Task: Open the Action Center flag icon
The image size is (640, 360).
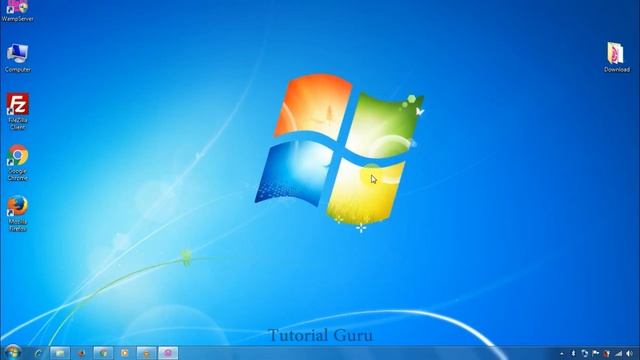Action: pyautogui.click(x=596, y=353)
